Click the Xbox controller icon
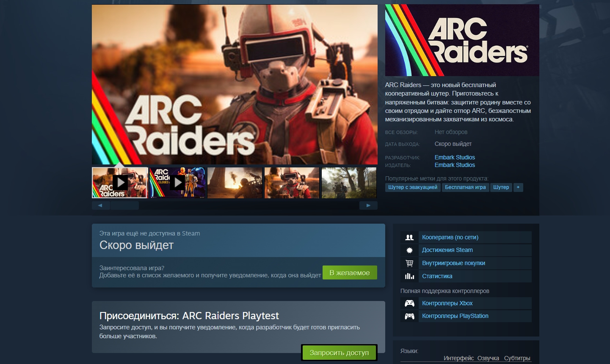Image resolution: width=610 pixels, height=364 pixels. click(409, 303)
